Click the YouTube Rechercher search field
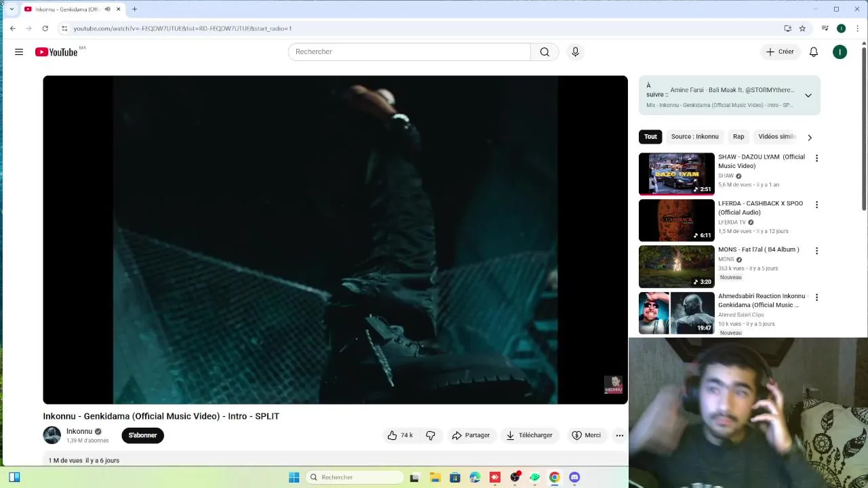The width and height of the screenshot is (868, 488). click(410, 52)
